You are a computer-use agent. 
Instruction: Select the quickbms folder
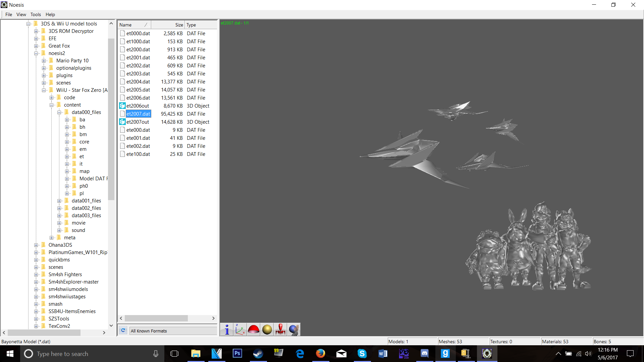(x=59, y=260)
